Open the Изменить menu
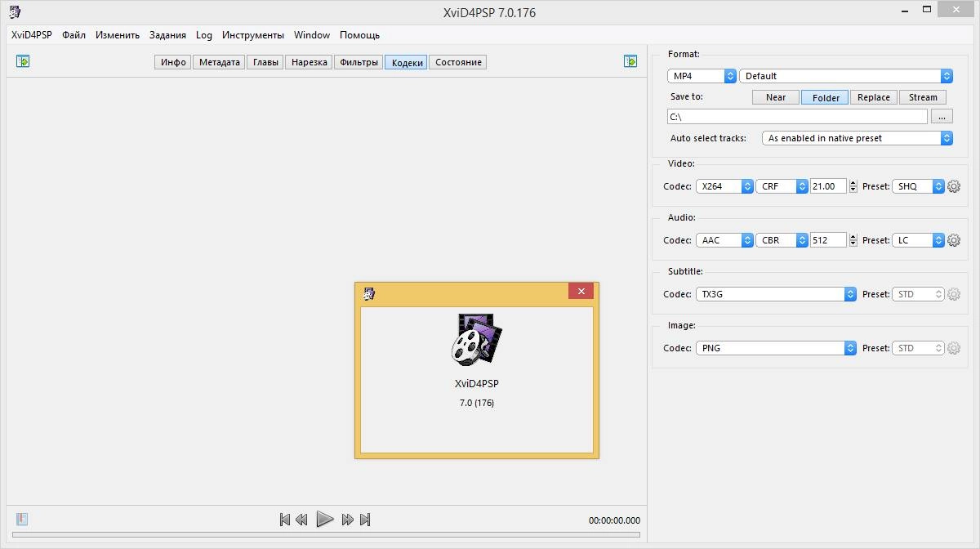980x549 pixels. tap(118, 35)
